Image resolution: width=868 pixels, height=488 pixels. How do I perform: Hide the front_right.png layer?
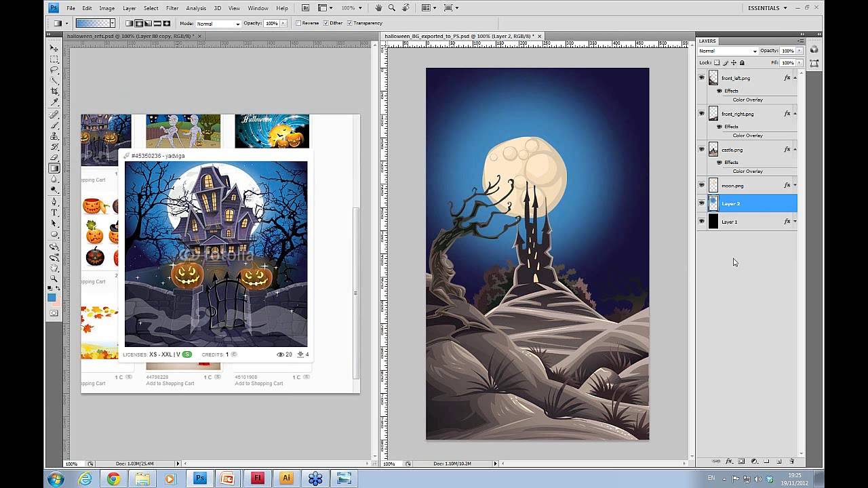click(701, 114)
